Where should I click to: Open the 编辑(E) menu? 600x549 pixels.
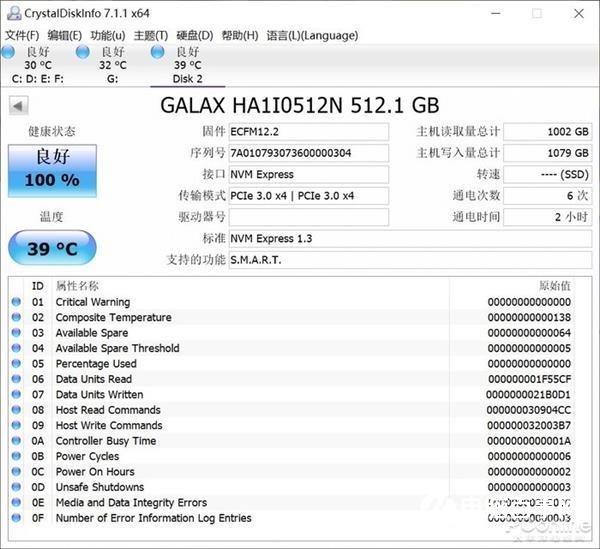click(x=65, y=36)
